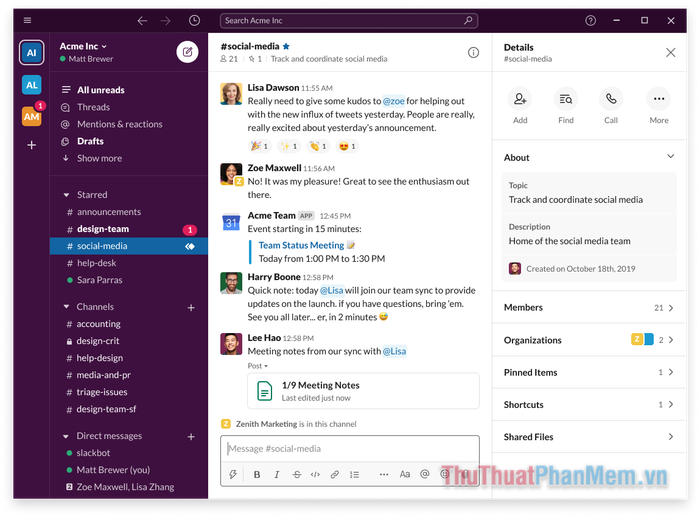
Task: Open the design-team-sf channel
Action: (x=106, y=409)
